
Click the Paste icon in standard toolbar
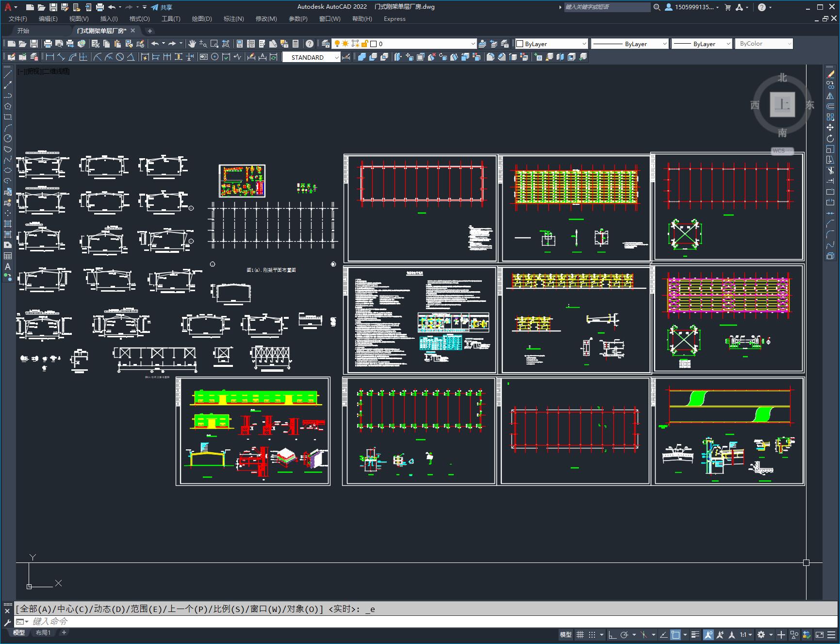pos(117,44)
